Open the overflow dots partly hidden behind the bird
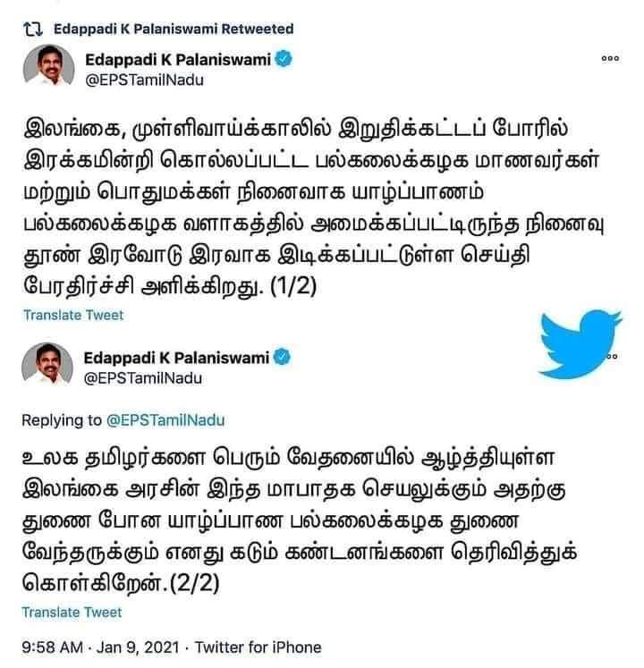The width and height of the screenshot is (644, 668). 612,357
